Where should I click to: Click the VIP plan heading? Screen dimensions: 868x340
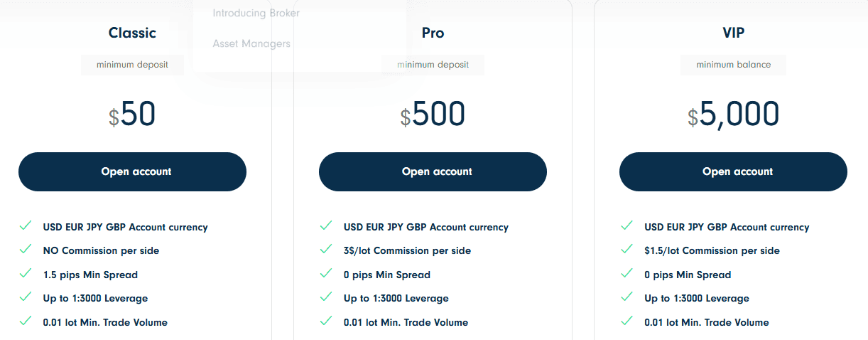(733, 33)
